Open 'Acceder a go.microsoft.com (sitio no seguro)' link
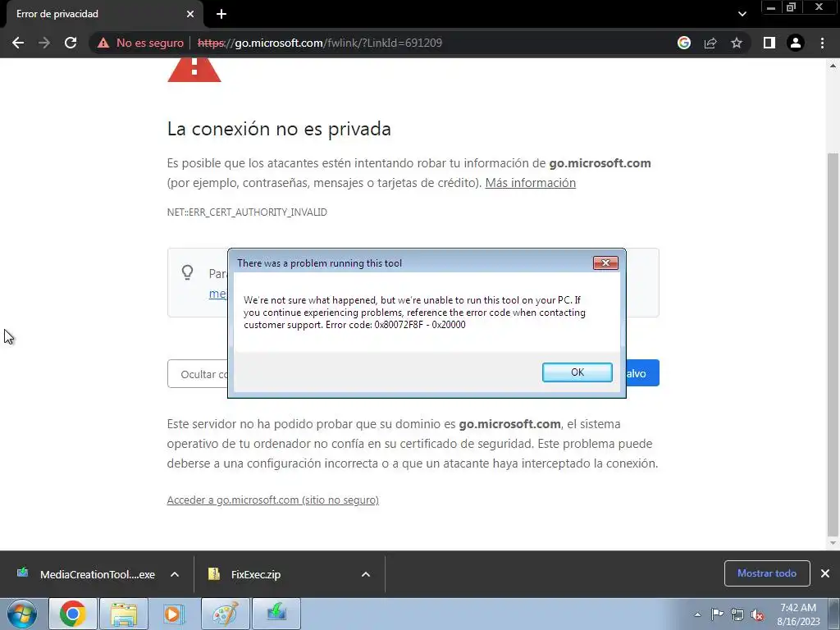Viewport: 840px width, 630px height. tap(272, 500)
